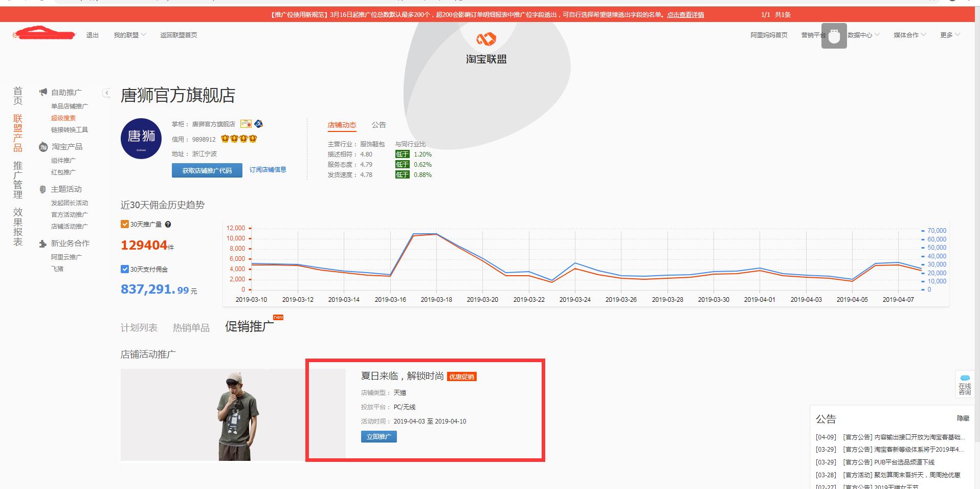Click the 优惠促销 orange tag
The image size is (980, 489).
point(462,377)
